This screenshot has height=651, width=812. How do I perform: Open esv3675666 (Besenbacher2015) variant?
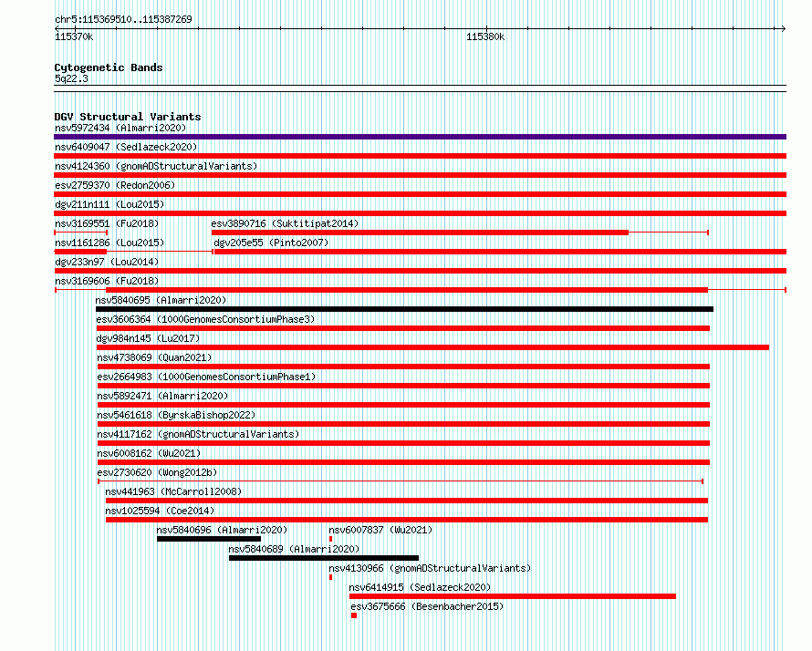click(427, 606)
